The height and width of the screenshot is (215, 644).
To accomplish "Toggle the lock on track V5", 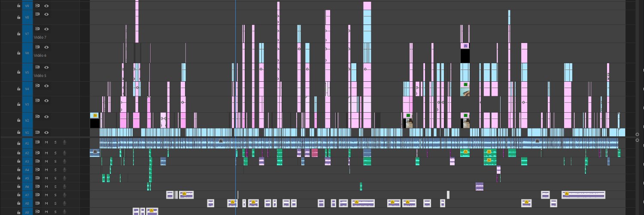I will pos(18,73).
